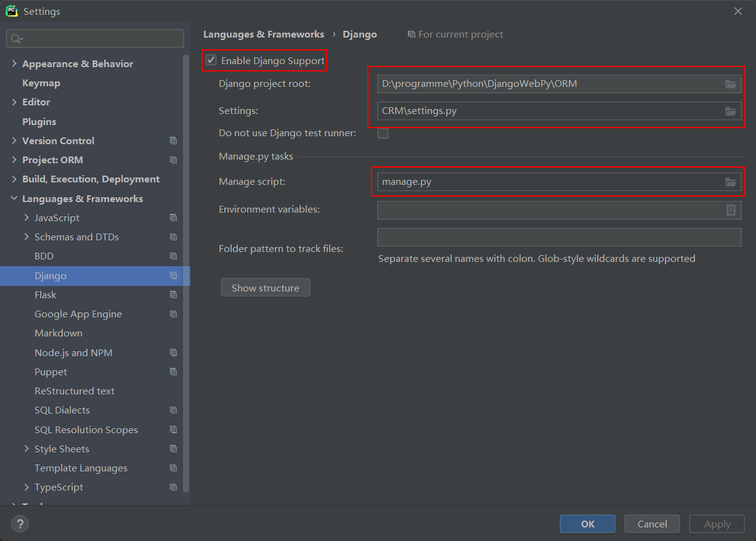Click project-level icon beside Google App Engine
Image resolution: width=756 pixels, height=541 pixels.
(x=173, y=314)
